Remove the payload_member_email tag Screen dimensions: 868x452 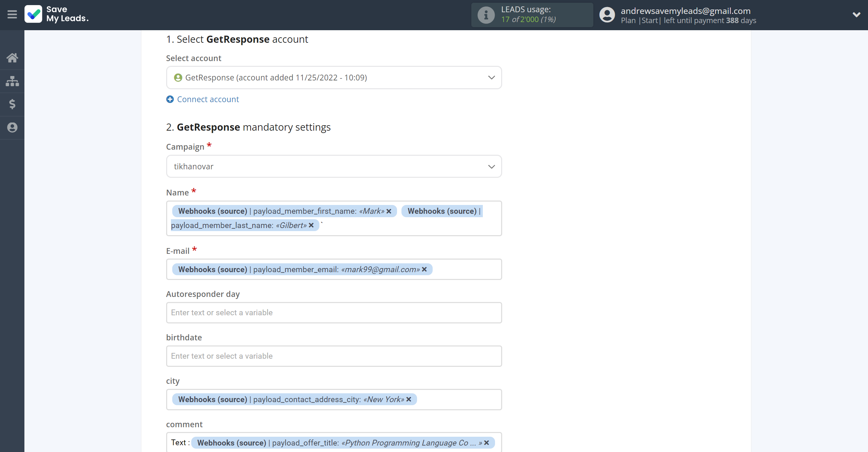pos(424,270)
